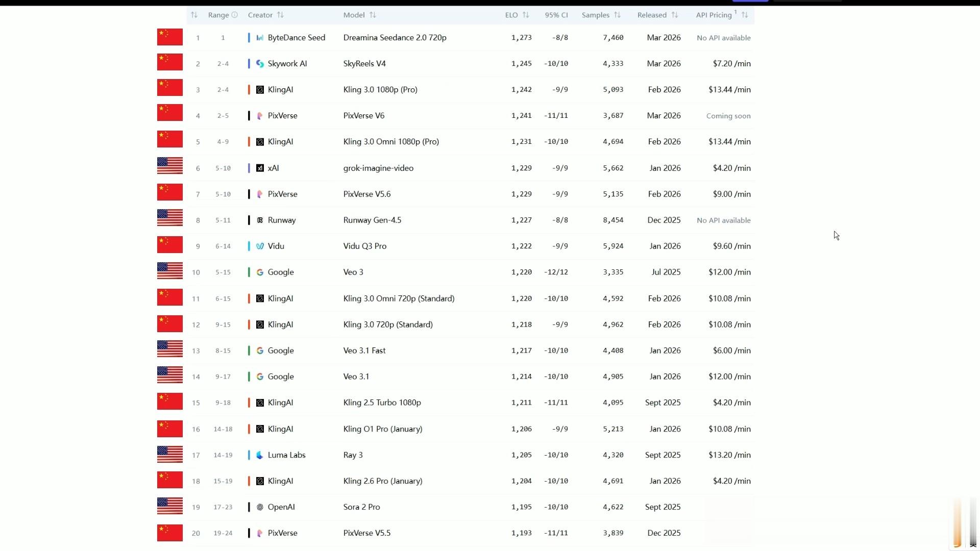
Task: Click the ByteDance Seed logo icon
Action: click(x=260, y=38)
